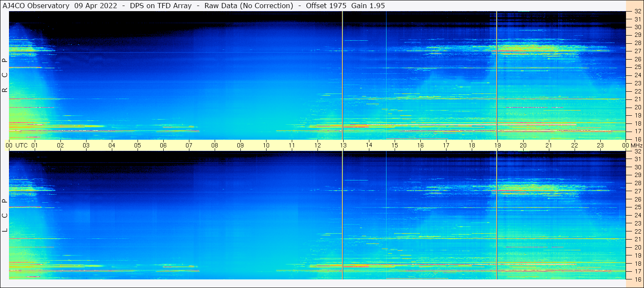The height and width of the screenshot is (288, 644).
Task: Select the 23 hour label on time axis
Action: coord(600,145)
